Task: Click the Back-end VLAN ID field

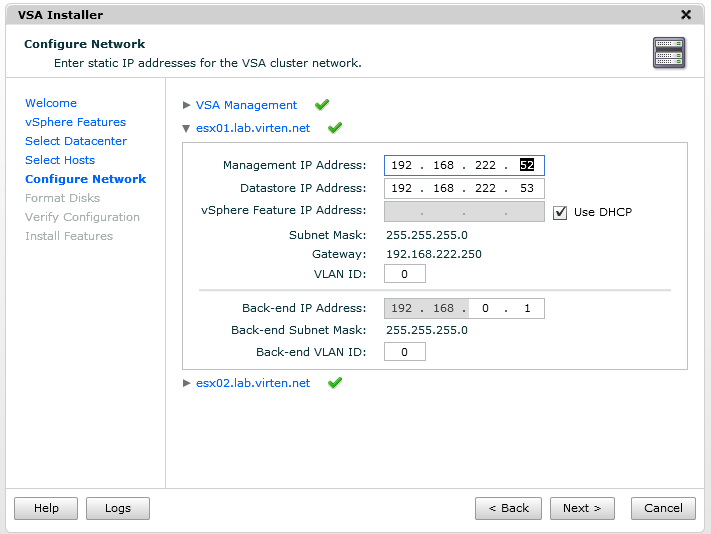Action: [404, 352]
